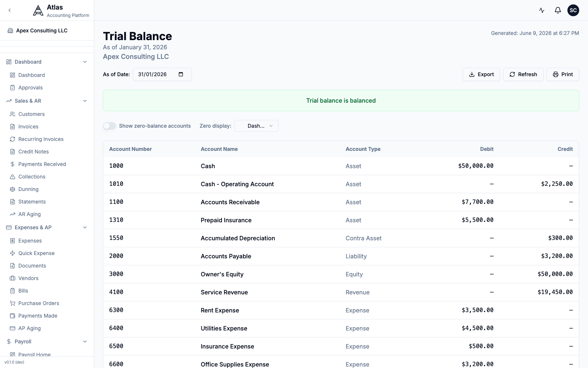Click the Invoices document icon

tap(12, 127)
